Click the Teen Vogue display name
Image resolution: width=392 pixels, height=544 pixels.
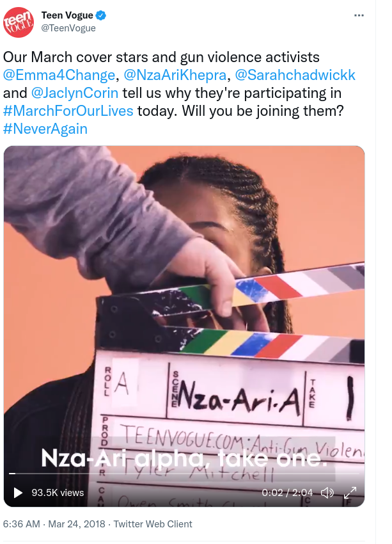[67, 15]
